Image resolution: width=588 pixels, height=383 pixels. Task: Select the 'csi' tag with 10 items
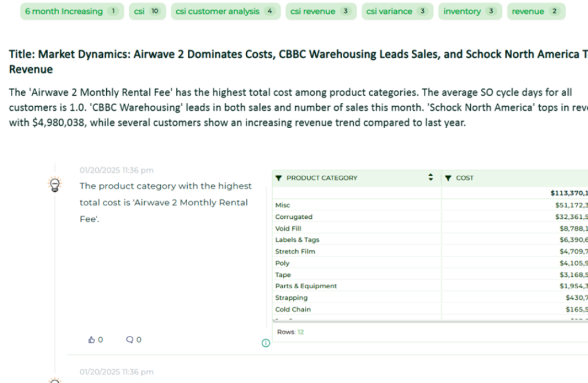coord(148,11)
